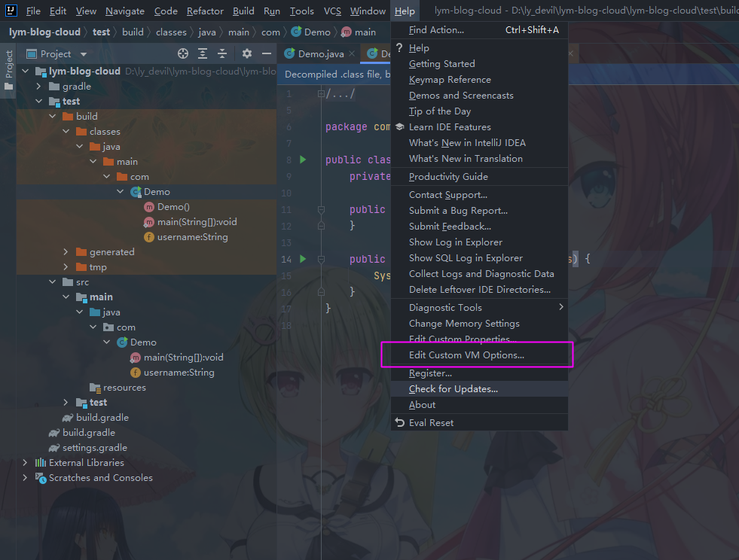The height and width of the screenshot is (560, 739).
Task: Click Eval Reset menu item
Action: pos(479,423)
